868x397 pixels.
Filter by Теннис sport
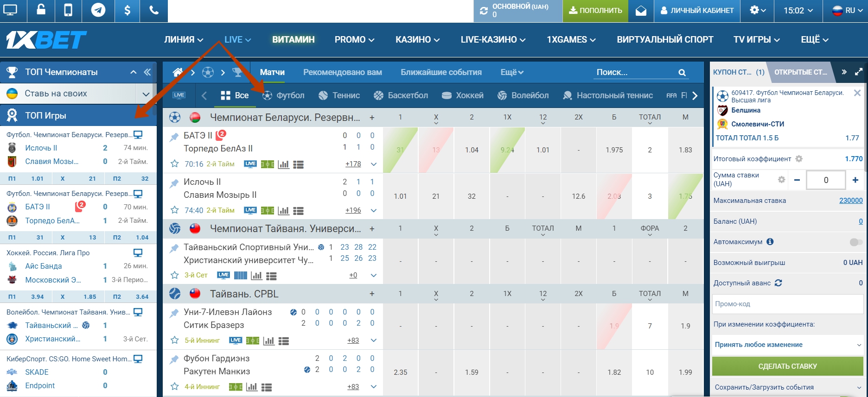point(339,95)
